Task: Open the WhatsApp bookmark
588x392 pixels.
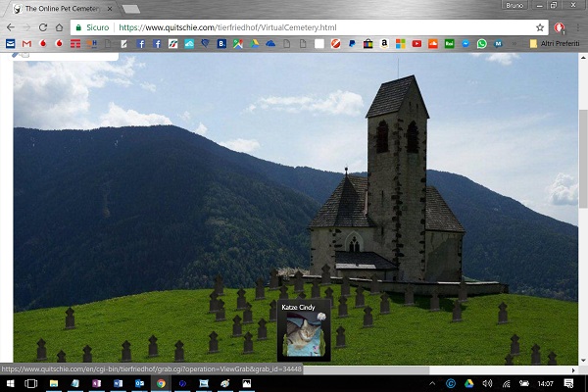Action: pyautogui.click(x=481, y=44)
